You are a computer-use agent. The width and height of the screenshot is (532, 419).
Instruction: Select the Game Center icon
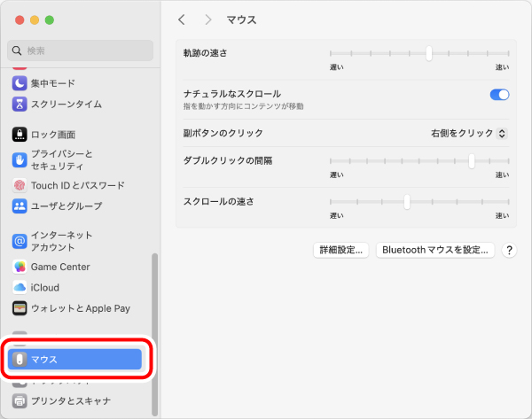click(20, 267)
